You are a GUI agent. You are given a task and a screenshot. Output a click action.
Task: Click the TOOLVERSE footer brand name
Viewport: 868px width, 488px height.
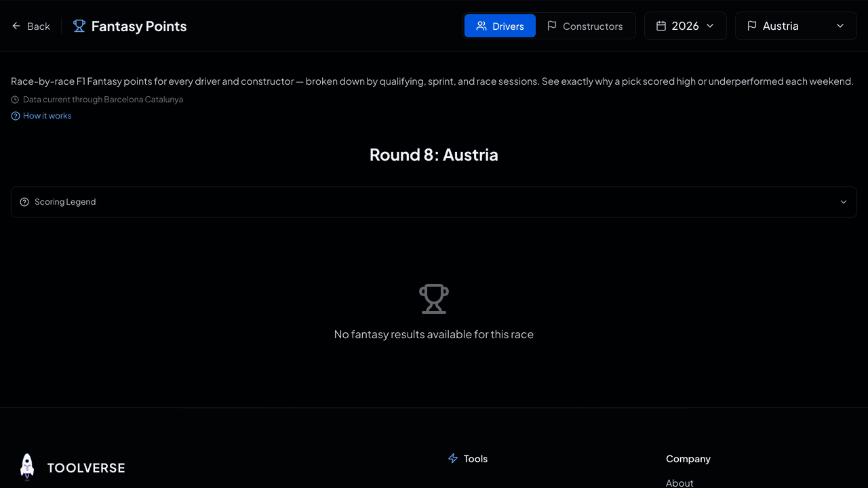click(x=86, y=468)
